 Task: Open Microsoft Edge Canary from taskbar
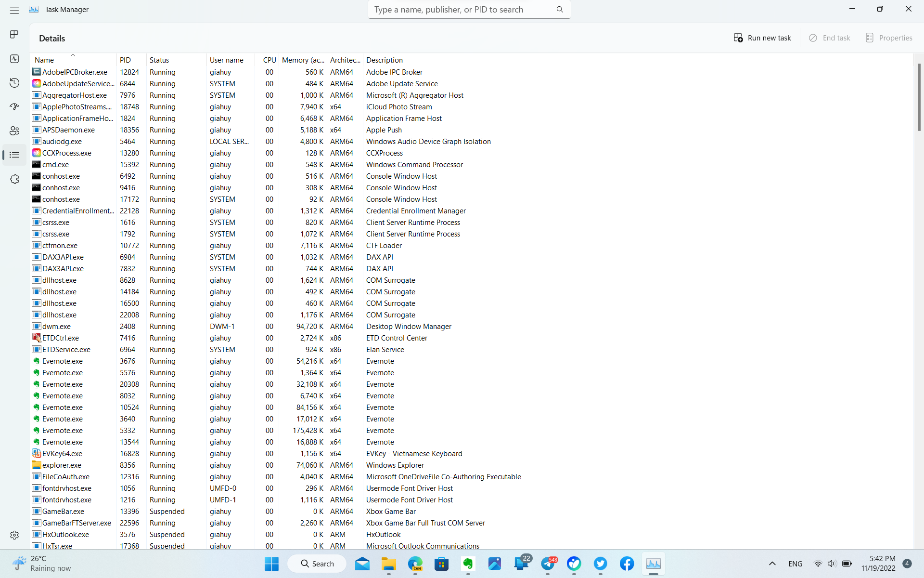click(x=415, y=564)
